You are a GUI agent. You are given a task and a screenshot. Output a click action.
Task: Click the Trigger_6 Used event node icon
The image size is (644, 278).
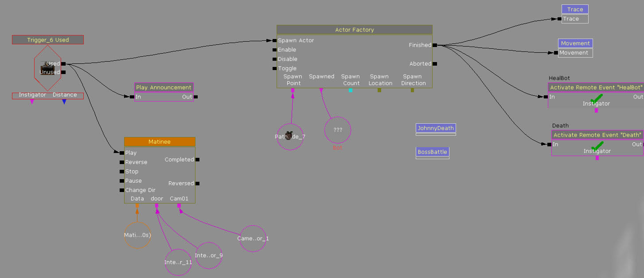click(47, 68)
